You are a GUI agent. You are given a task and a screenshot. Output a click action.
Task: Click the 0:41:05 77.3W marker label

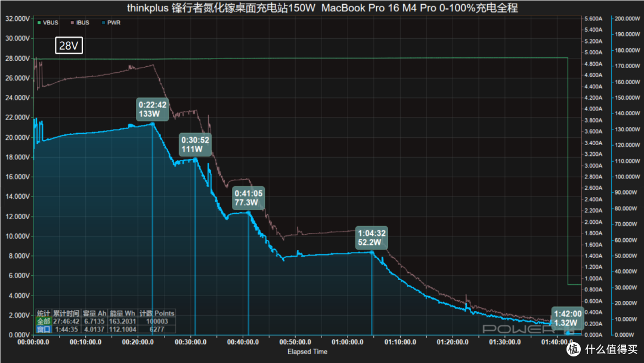tap(248, 198)
